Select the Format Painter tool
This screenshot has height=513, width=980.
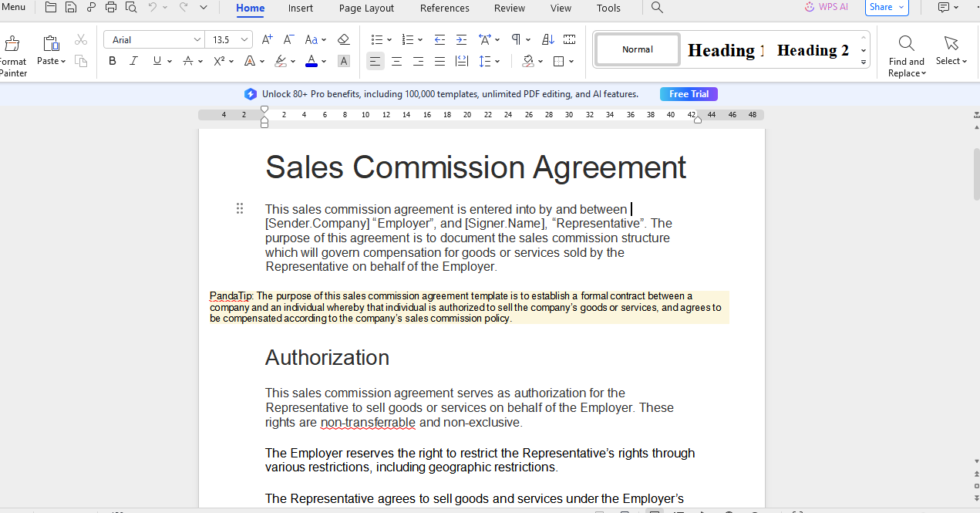click(12, 56)
